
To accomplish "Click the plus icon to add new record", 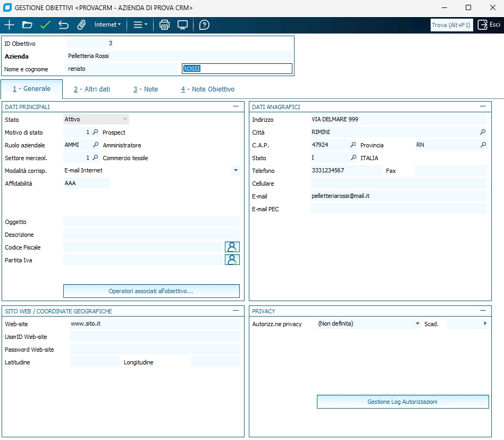I will 9,25.
